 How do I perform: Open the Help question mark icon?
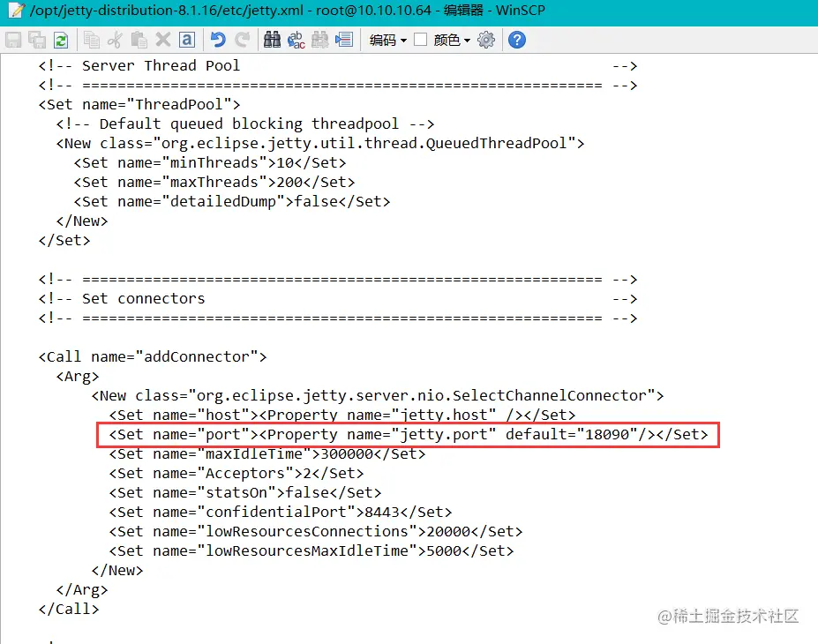tap(517, 41)
